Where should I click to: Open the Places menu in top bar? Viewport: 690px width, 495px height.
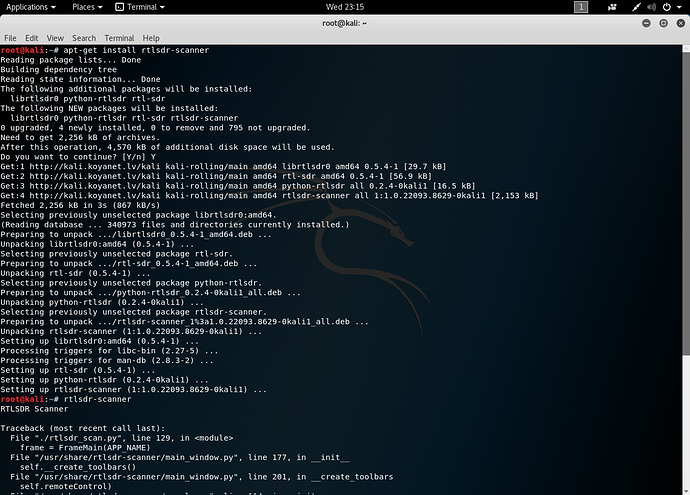point(87,7)
